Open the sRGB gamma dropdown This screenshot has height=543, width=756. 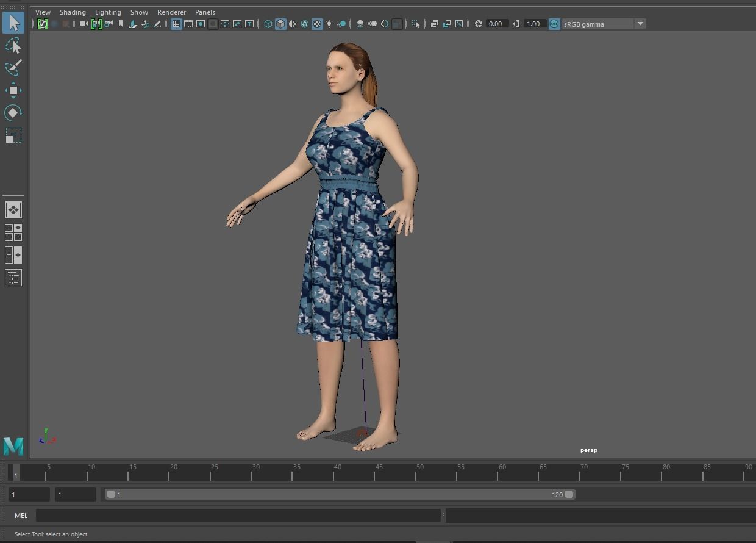(604, 24)
